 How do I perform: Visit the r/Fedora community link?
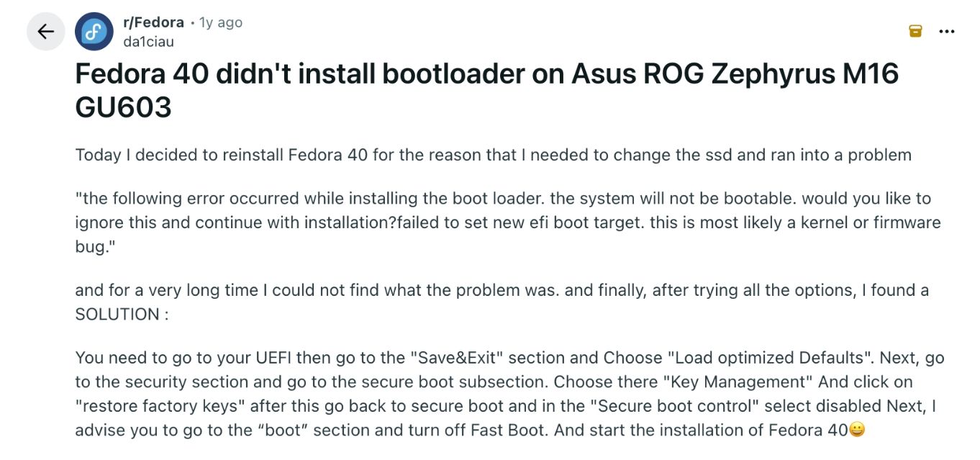[153, 22]
